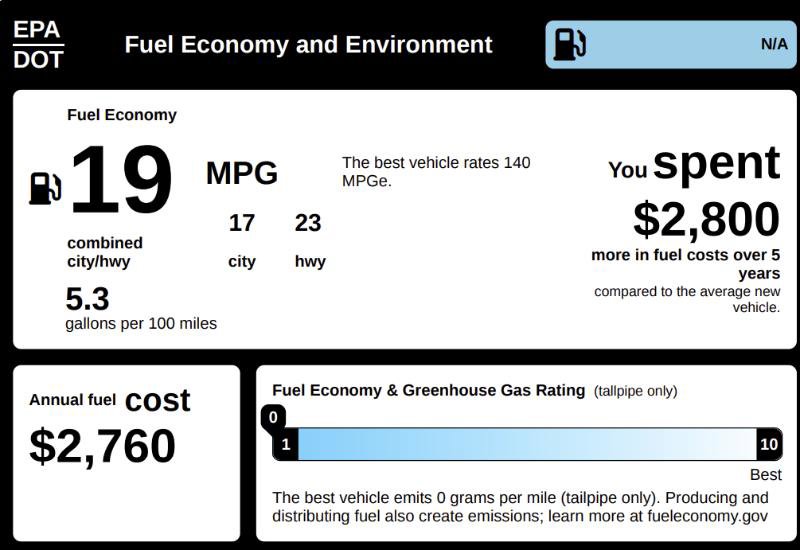The height and width of the screenshot is (550, 800).
Task: Click the $2,800 fuel cost figure
Action: 706,219
